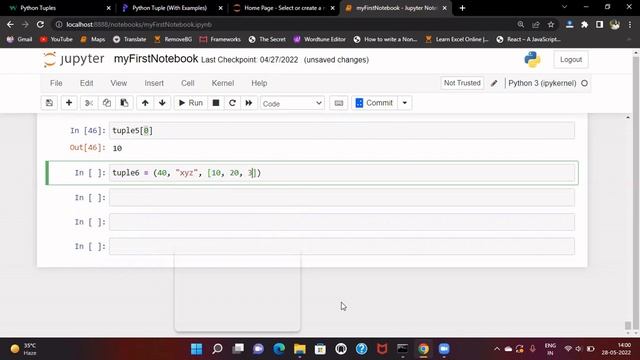The height and width of the screenshot is (360, 640).
Task: Paste cells below icon
Action: tap(124, 103)
